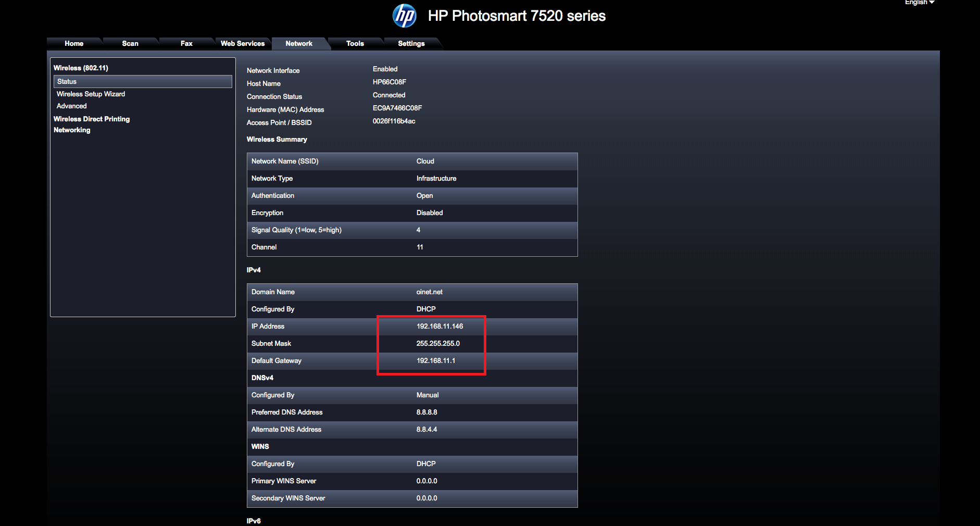Click the Primary WINS Server label
This screenshot has height=526, width=980.
284,481
